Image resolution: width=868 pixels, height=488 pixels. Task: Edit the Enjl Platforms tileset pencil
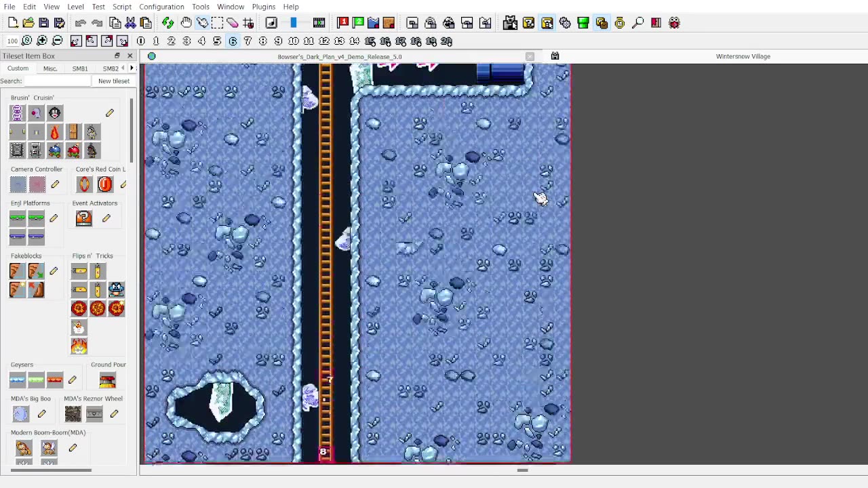(x=54, y=218)
